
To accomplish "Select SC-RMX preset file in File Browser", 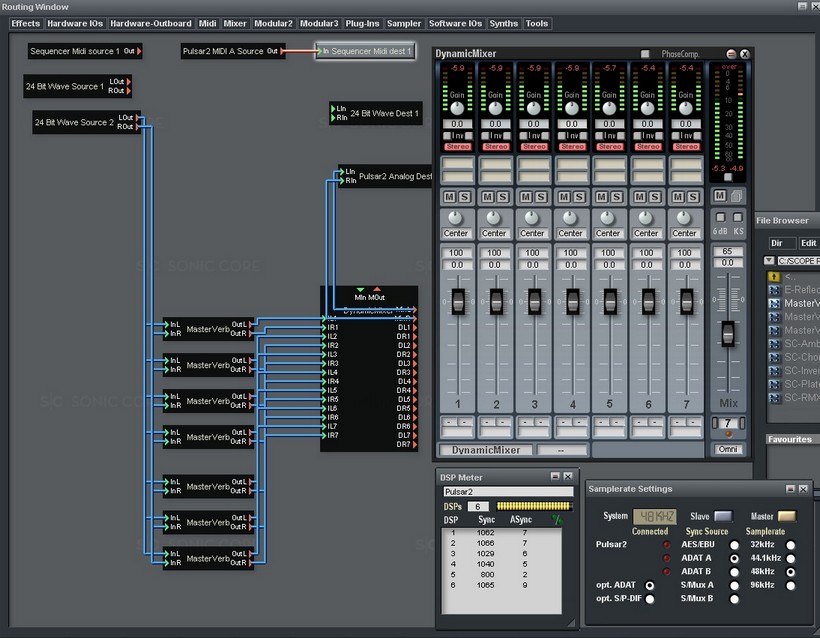I will [794, 397].
